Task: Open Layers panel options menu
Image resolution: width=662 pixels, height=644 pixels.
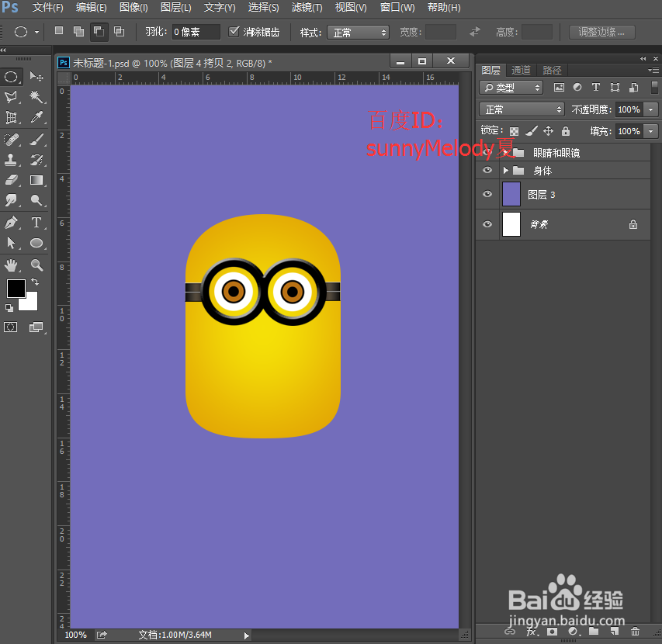Action: [653, 70]
